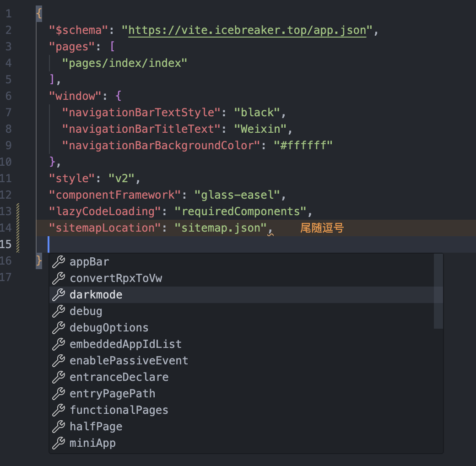Click the wrench icon beside debug
476x466 pixels.
click(x=58, y=311)
